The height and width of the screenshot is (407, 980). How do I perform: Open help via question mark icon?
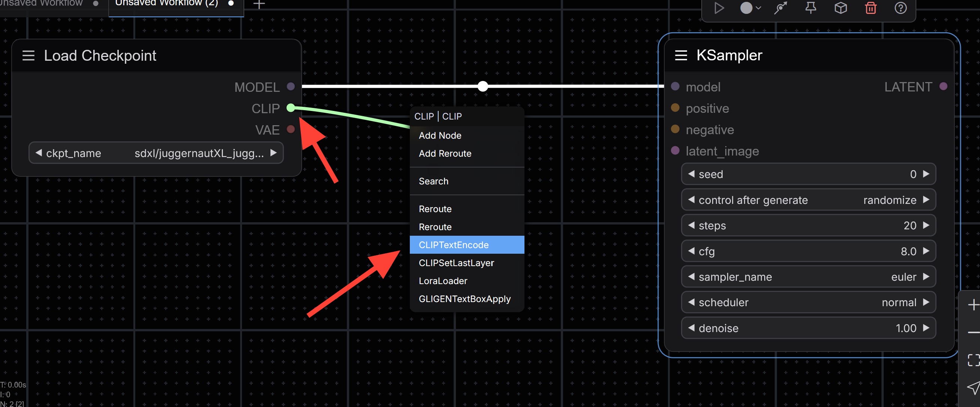pyautogui.click(x=901, y=7)
